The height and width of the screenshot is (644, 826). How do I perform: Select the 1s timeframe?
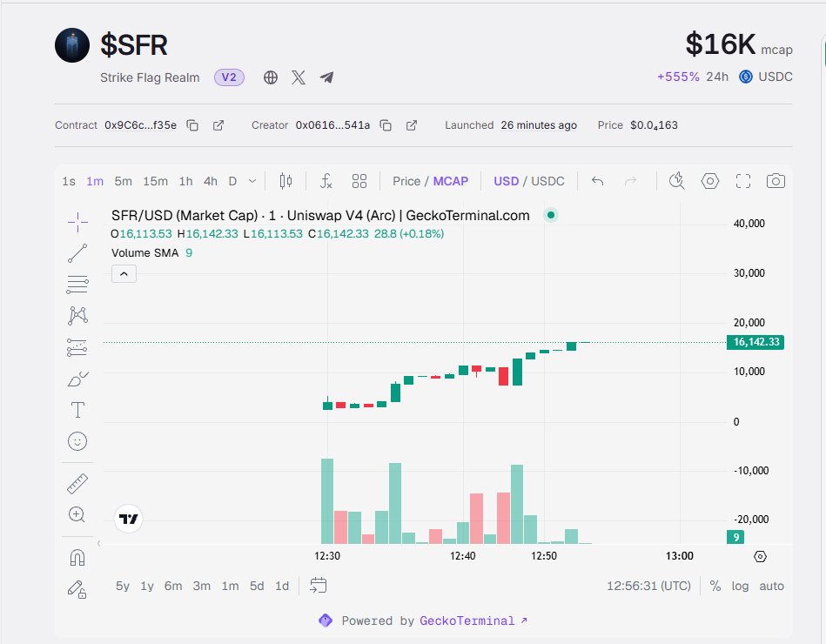tap(69, 181)
